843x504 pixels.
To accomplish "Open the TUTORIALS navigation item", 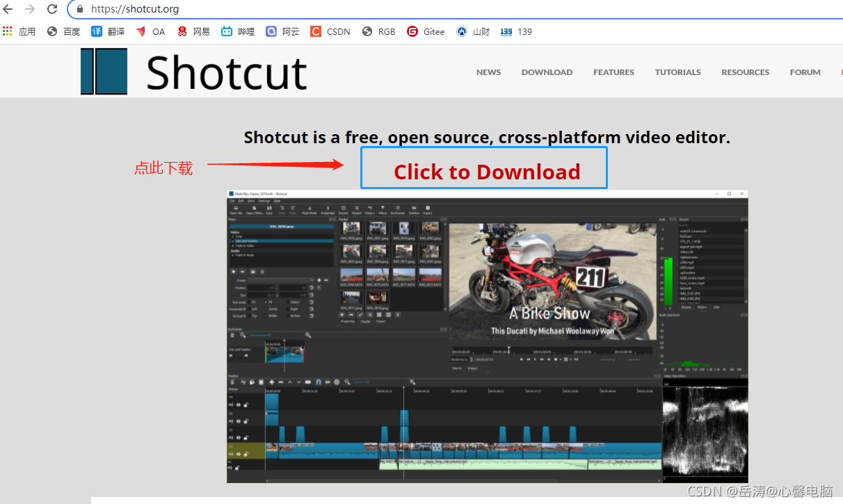I will click(x=677, y=72).
